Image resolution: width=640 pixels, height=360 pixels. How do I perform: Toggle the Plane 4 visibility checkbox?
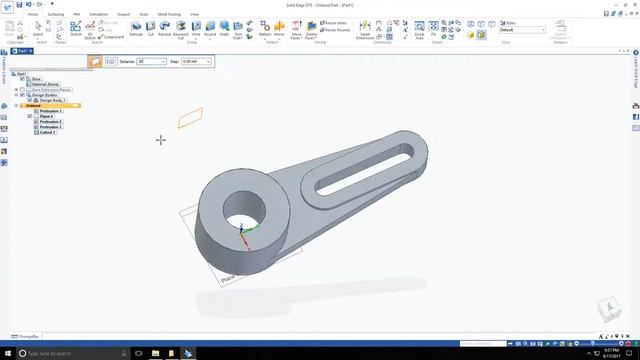[29, 116]
